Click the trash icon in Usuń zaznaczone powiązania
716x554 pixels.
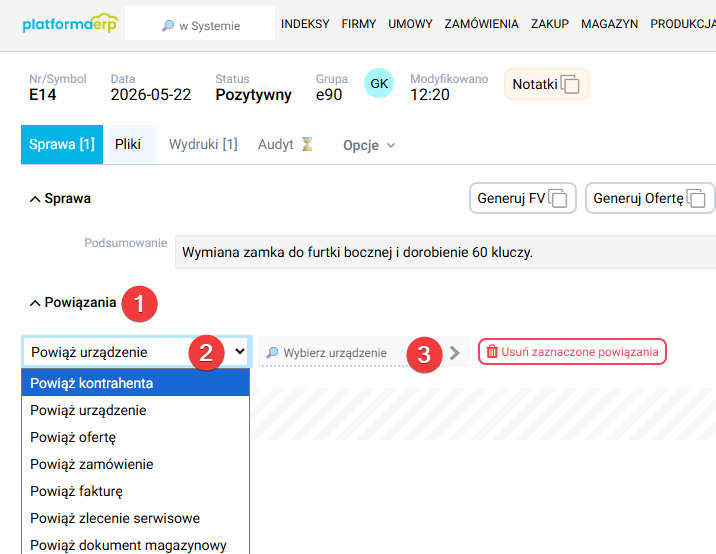(x=492, y=352)
